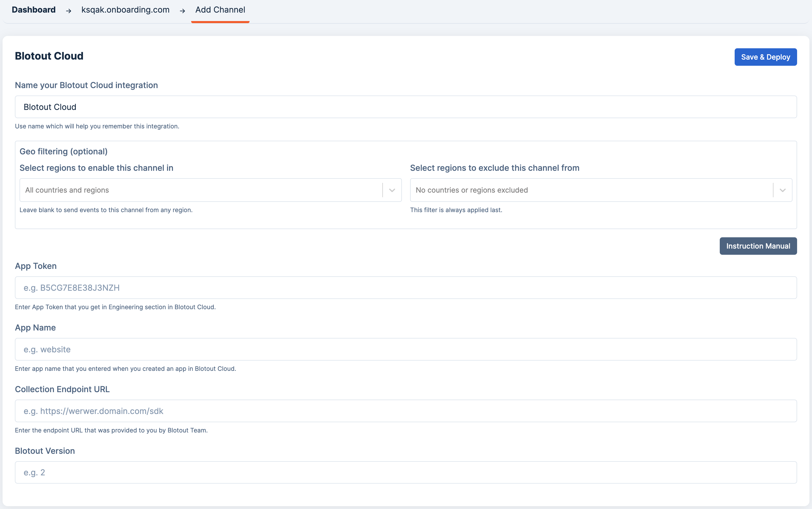Click the Blotout Version input
This screenshot has width=812, height=509.
coord(405,473)
